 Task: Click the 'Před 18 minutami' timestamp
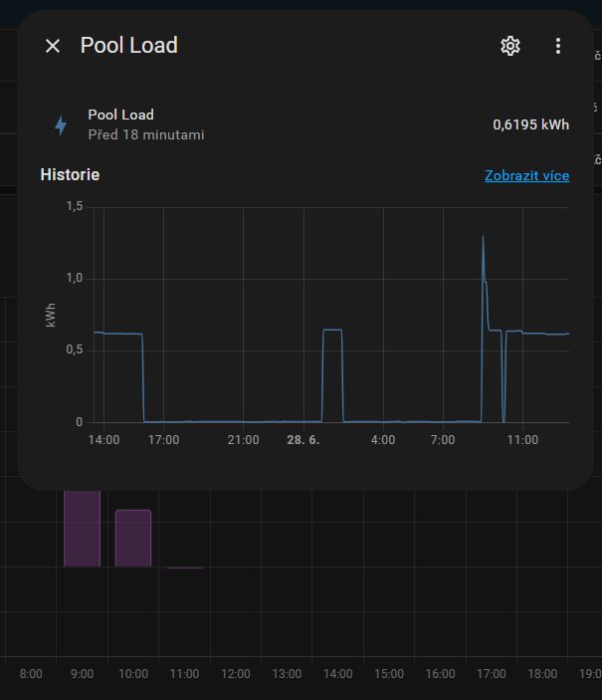point(146,134)
